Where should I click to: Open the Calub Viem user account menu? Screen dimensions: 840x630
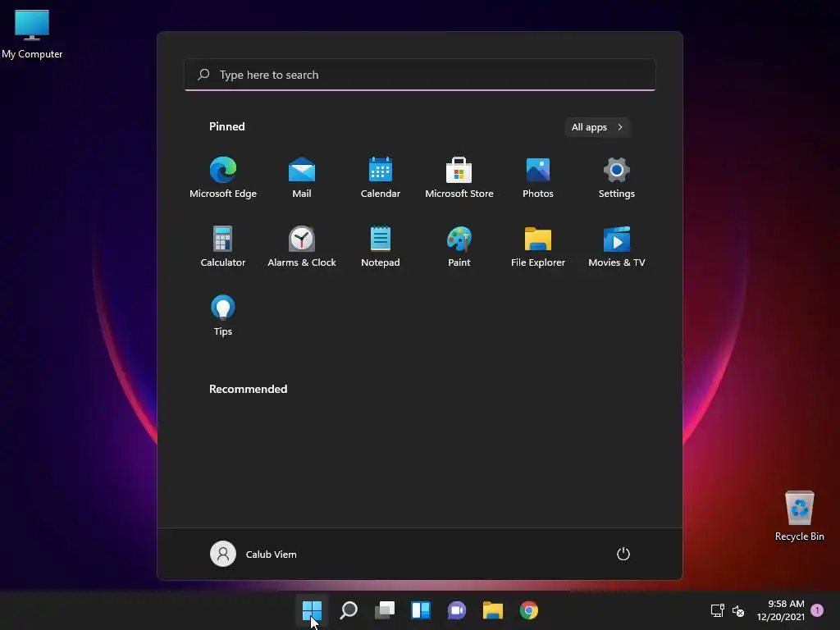pyautogui.click(x=253, y=554)
